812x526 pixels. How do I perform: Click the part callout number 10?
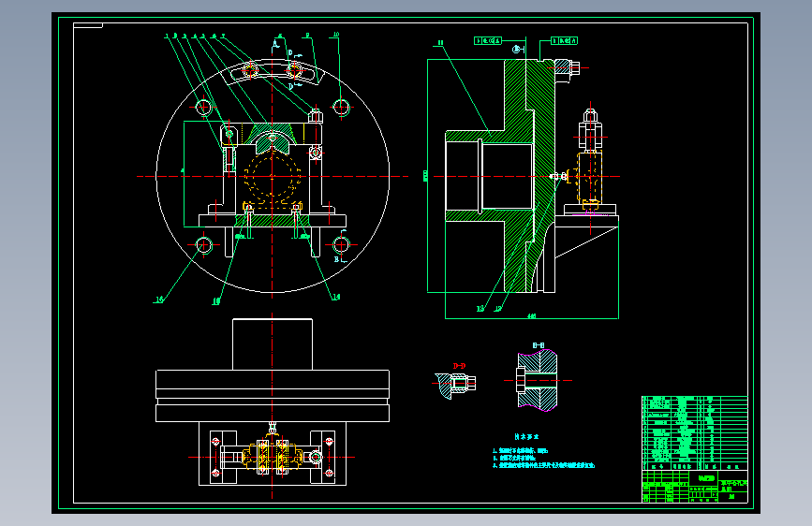(x=336, y=35)
